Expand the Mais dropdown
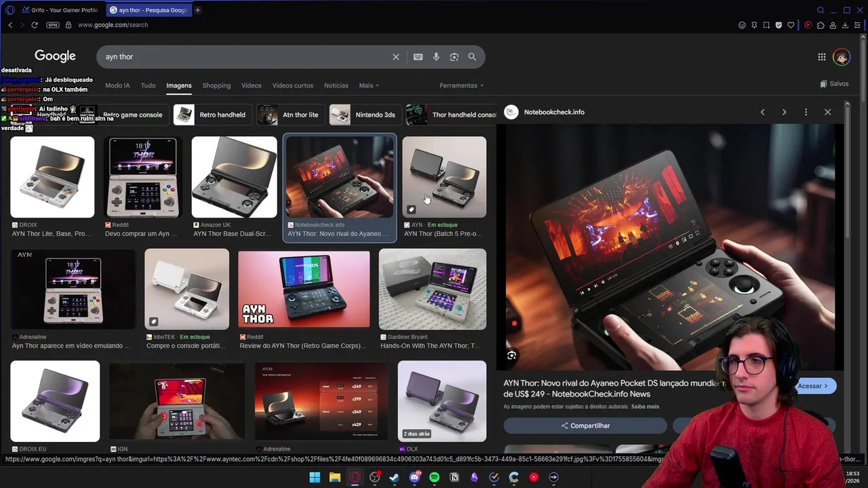Image resolution: width=868 pixels, height=488 pixels. click(x=369, y=85)
